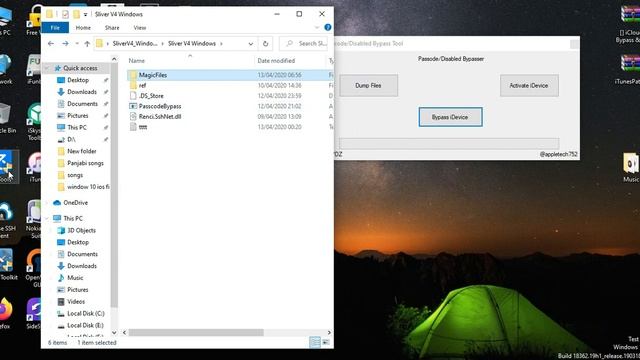Open Downloads under Quick access
Image resolution: width=640 pixels, height=360 pixels.
coord(82,92)
